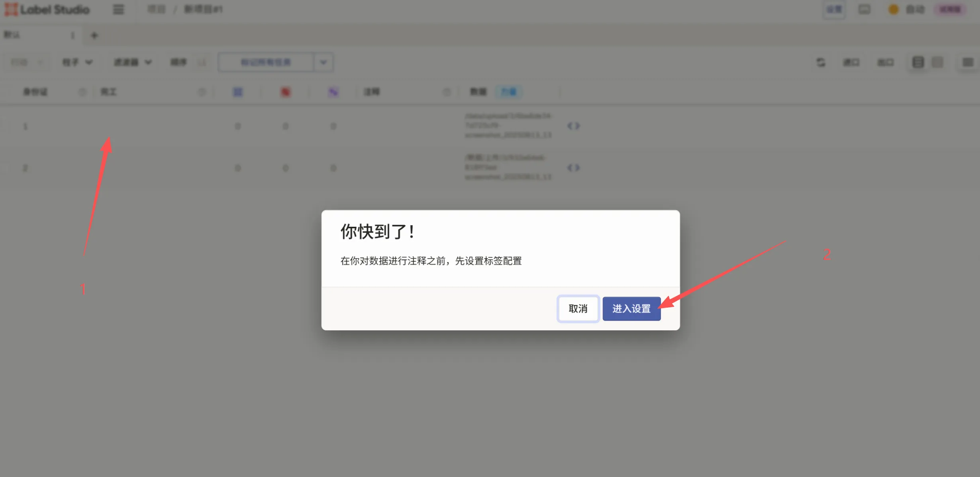The width and height of the screenshot is (980, 477).
Task: Click the orange user avatar circle
Action: (x=893, y=9)
